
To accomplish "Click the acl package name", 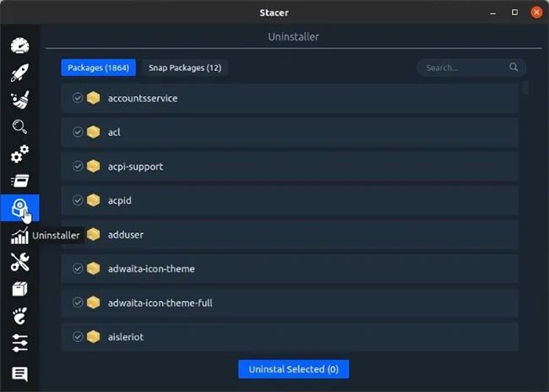I will (114, 132).
